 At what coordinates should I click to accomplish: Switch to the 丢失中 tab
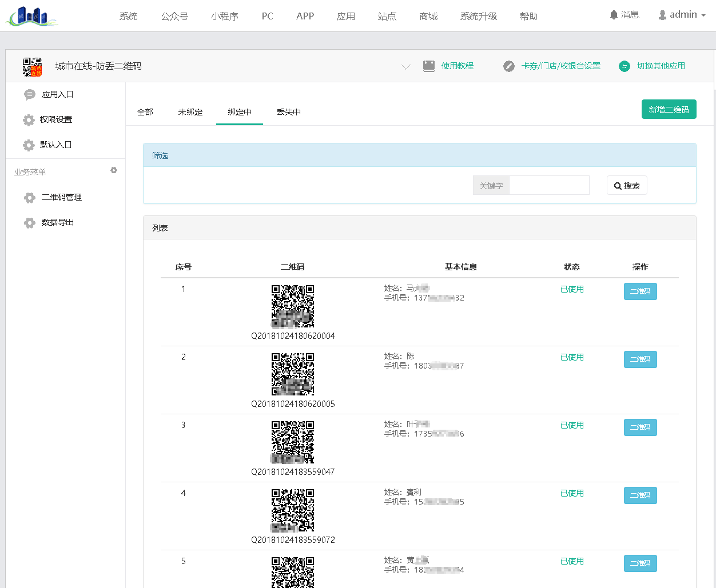(289, 112)
